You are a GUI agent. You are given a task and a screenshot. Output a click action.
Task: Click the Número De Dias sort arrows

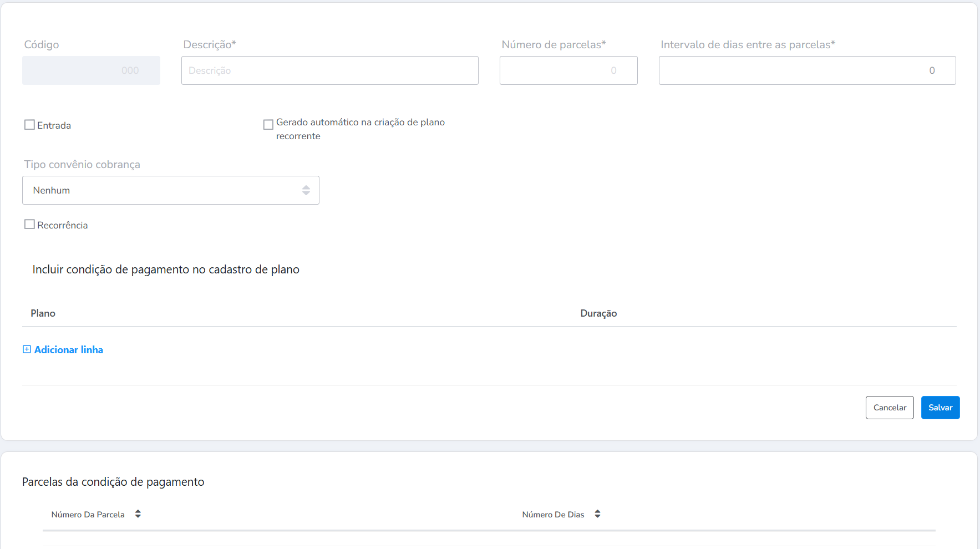597,514
